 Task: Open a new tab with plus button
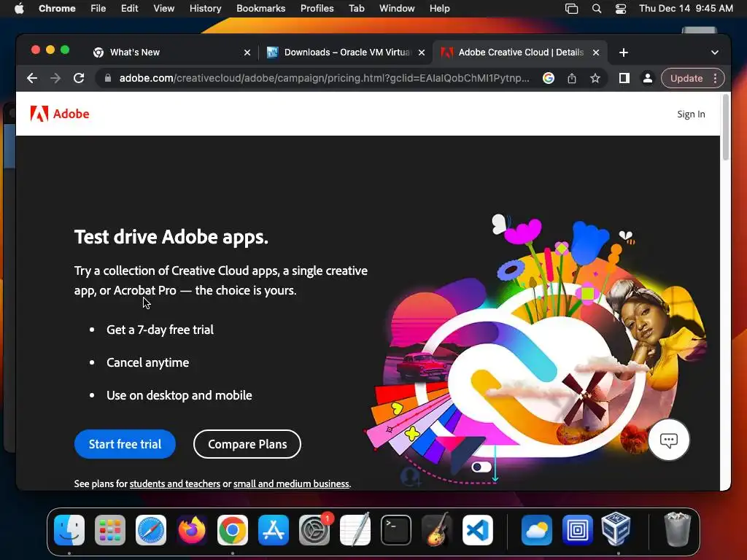pos(624,52)
